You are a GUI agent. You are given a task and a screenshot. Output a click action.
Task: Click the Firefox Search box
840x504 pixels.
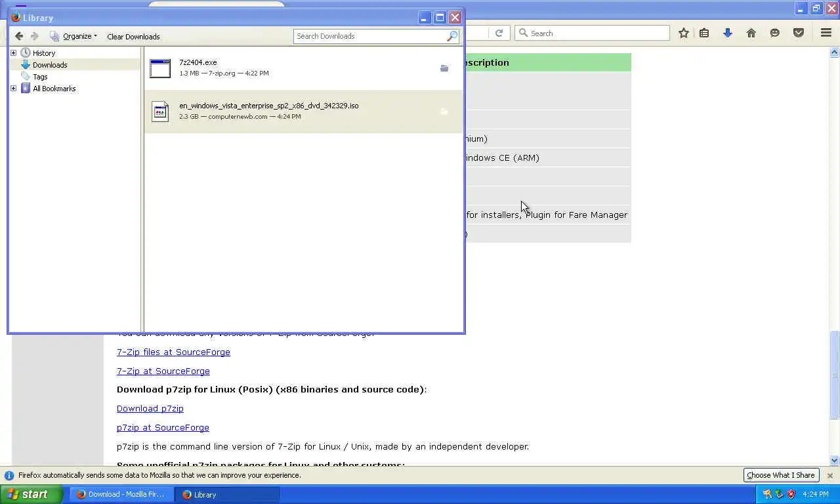click(592, 33)
